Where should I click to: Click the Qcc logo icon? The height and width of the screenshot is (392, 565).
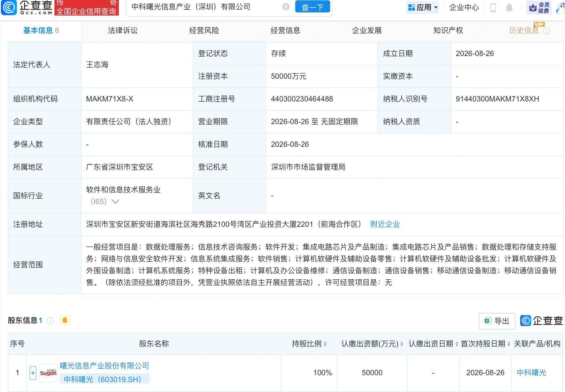point(9,7)
